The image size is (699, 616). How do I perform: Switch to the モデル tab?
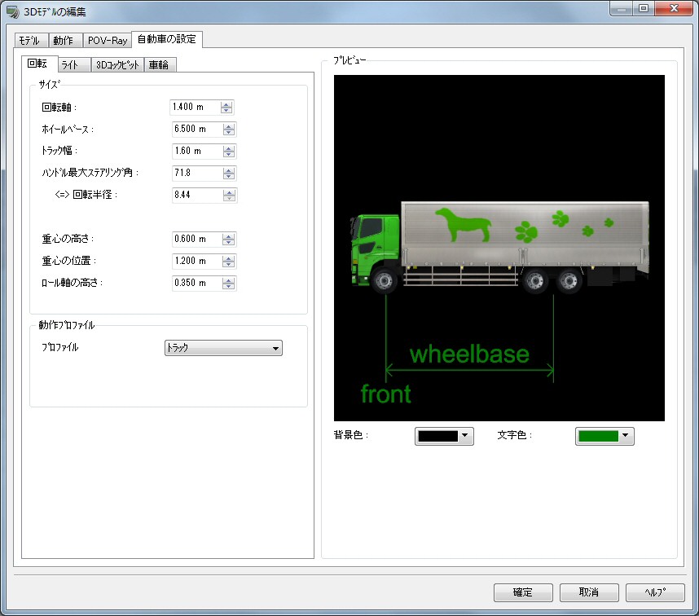point(31,40)
